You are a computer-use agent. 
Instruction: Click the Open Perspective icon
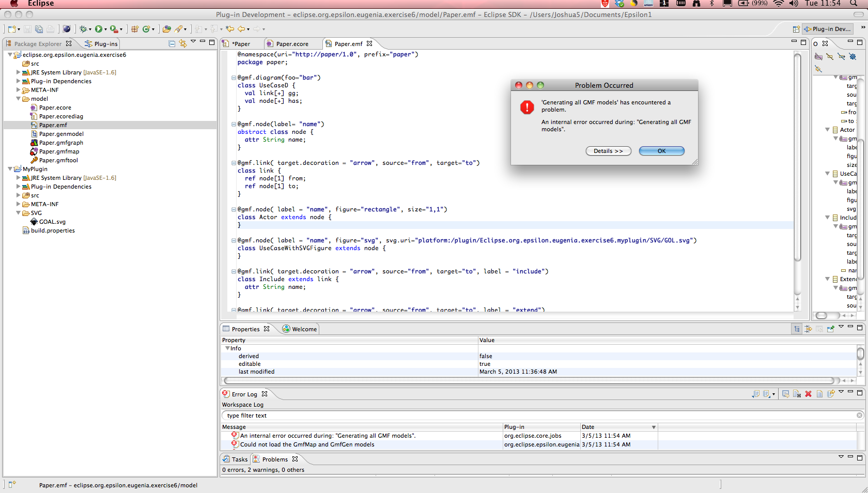pos(796,29)
